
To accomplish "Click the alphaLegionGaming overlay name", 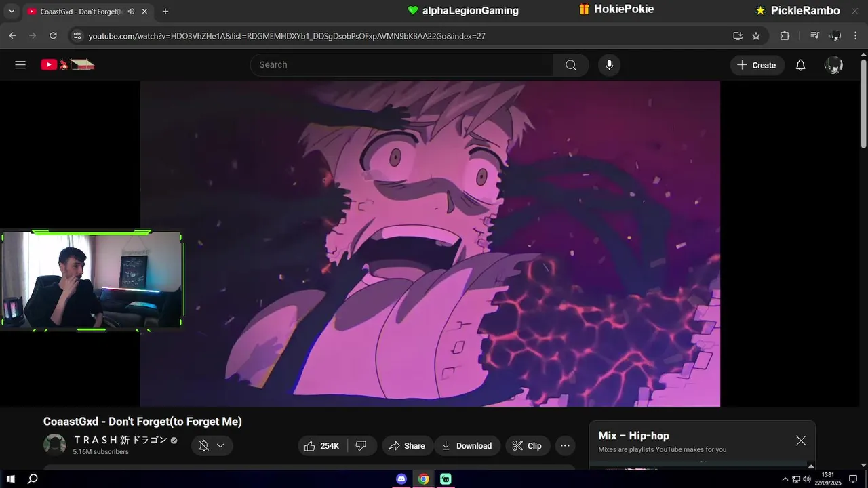I will [x=471, y=10].
